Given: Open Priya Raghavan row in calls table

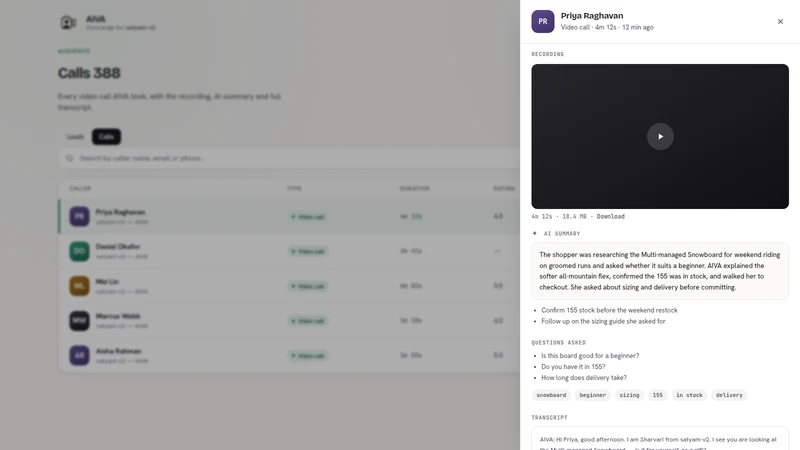Looking at the screenshot, I should coord(289,216).
